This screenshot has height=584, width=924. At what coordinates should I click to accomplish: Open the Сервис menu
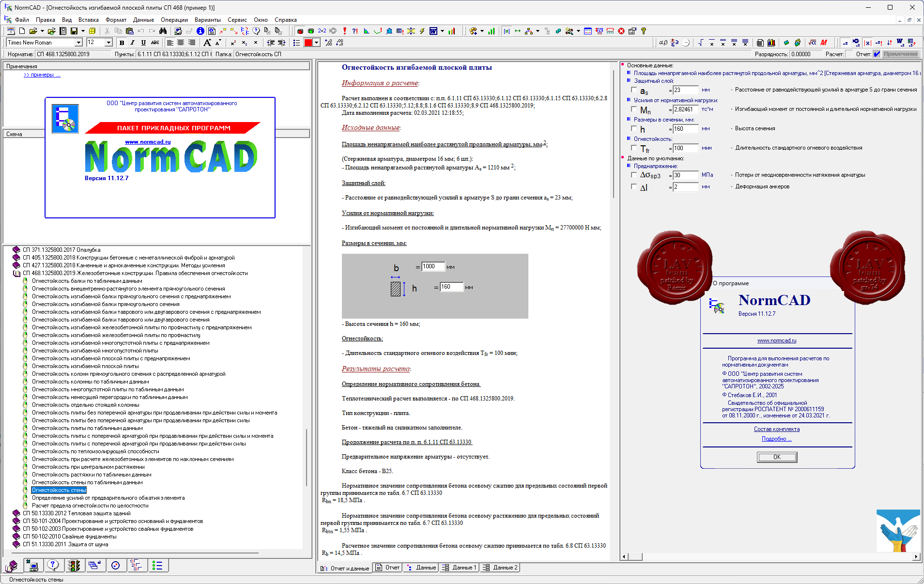(x=237, y=20)
